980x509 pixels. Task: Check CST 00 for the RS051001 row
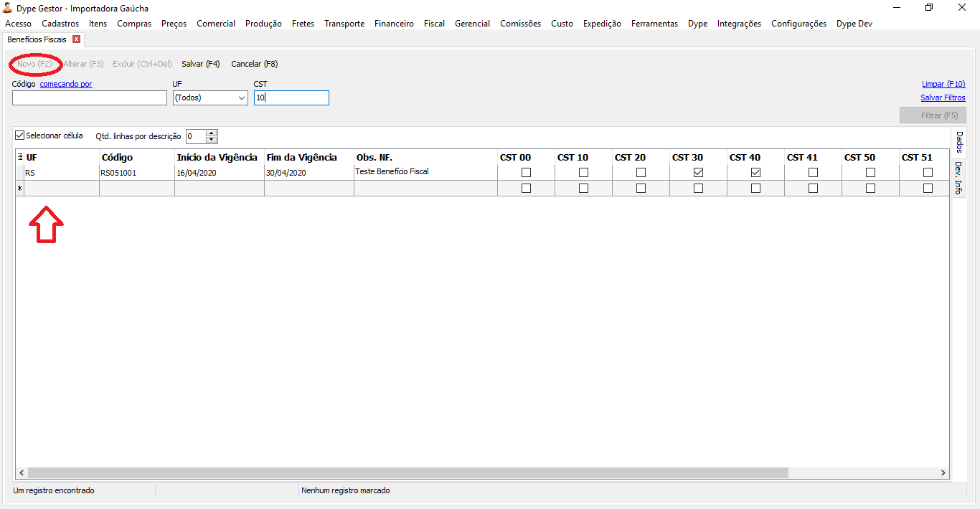point(526,173)
